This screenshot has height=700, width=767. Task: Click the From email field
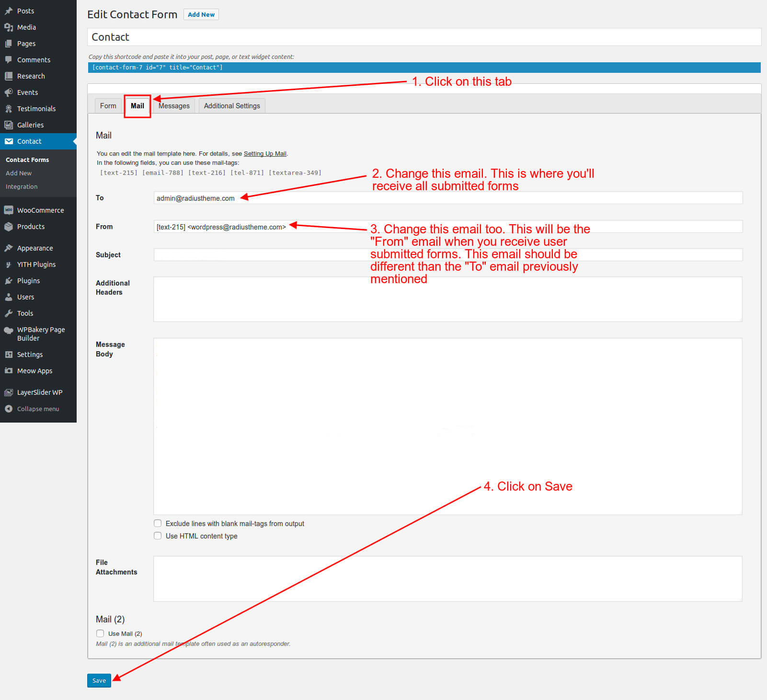point(448,227)
